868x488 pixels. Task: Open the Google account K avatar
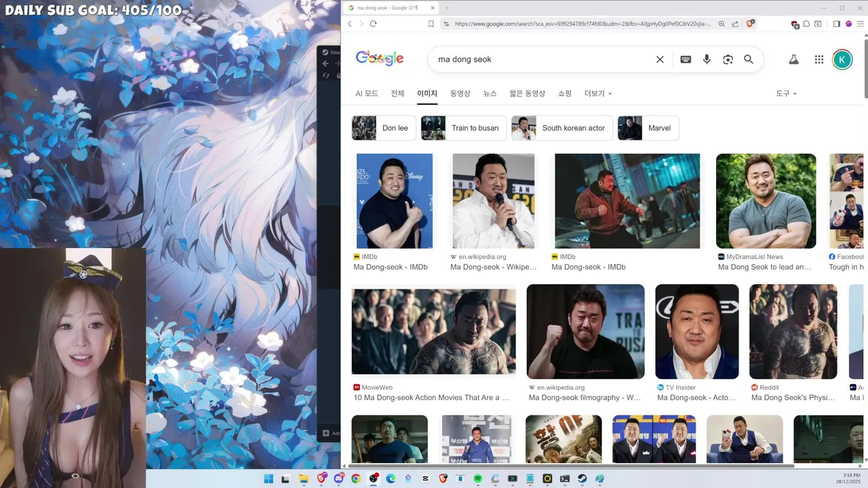(x=842, y=60)
